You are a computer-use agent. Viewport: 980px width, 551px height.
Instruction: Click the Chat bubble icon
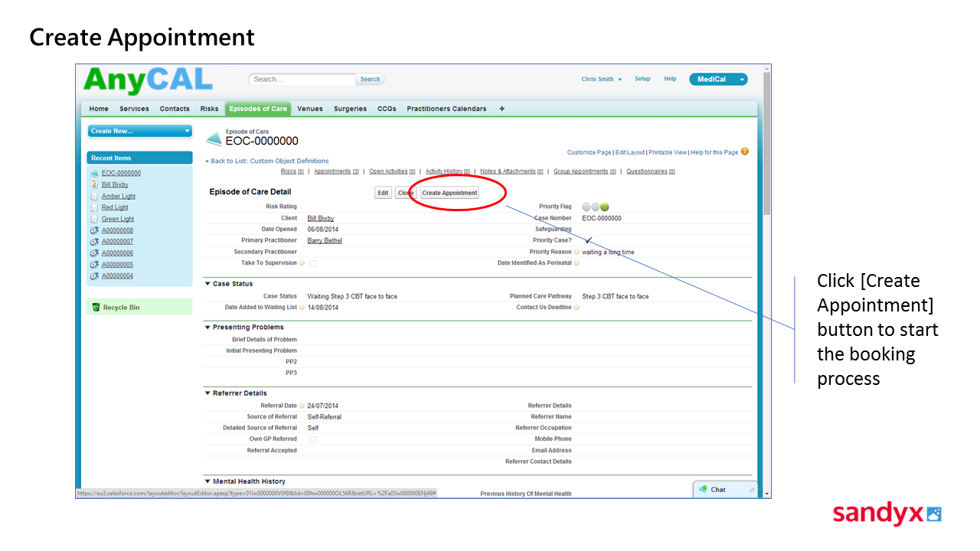704,489
